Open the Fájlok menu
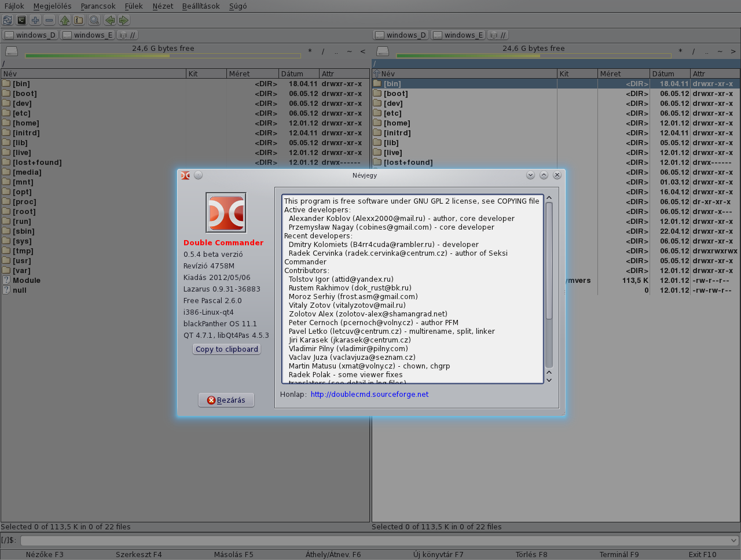 pos(14,6)
